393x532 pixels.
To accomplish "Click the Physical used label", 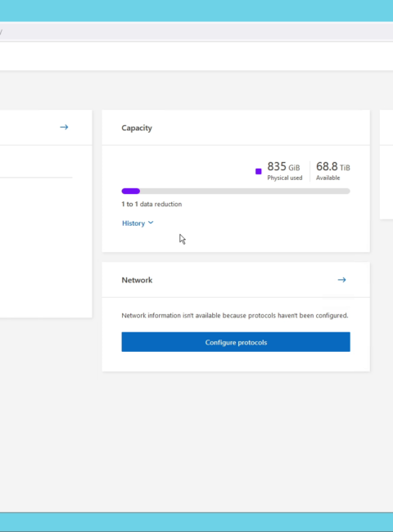I will click(x=285, y=178).
